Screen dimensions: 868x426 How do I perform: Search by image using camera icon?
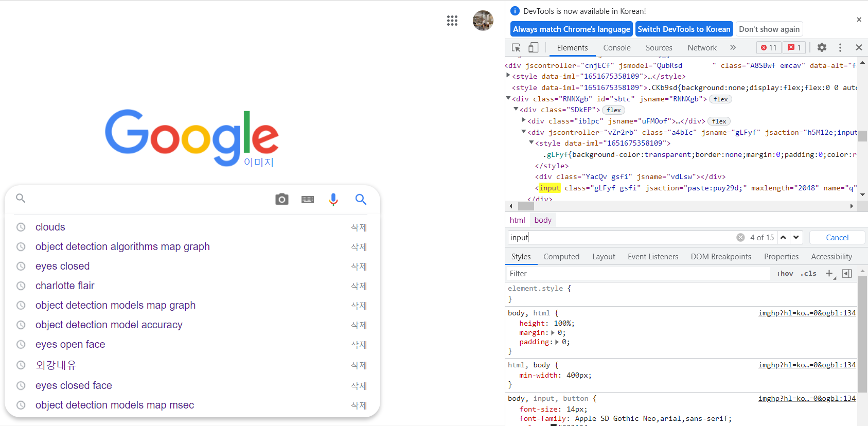tap(282, 199)
